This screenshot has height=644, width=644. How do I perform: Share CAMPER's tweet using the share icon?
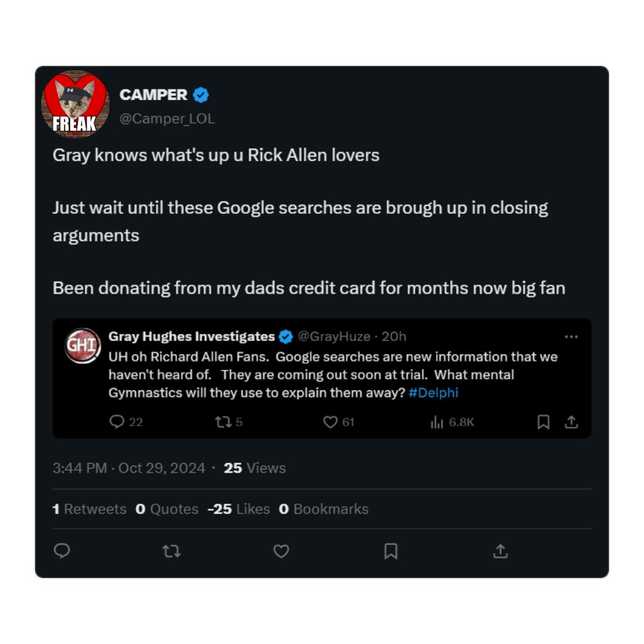click(x=501, y=551)
